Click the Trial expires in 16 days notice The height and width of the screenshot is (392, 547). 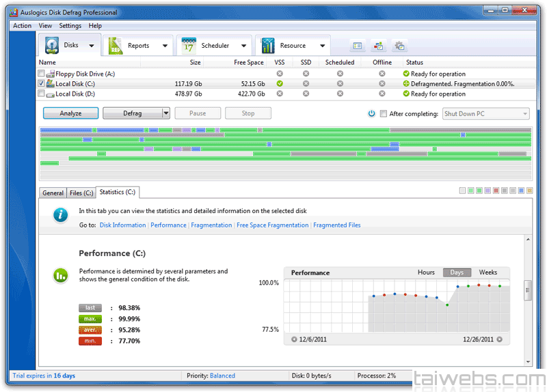point(44,376)
